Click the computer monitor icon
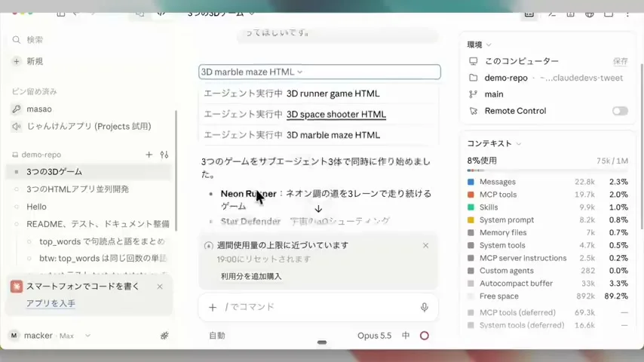Image resolution: width=644 pixels, height=362 pixels. 473,61
